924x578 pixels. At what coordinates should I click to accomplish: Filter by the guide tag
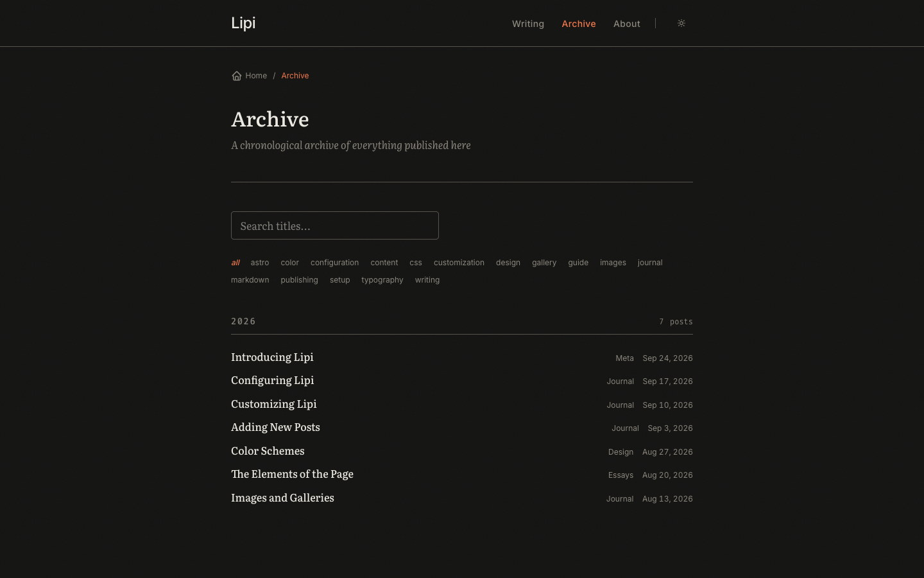(x=578, y=263)
